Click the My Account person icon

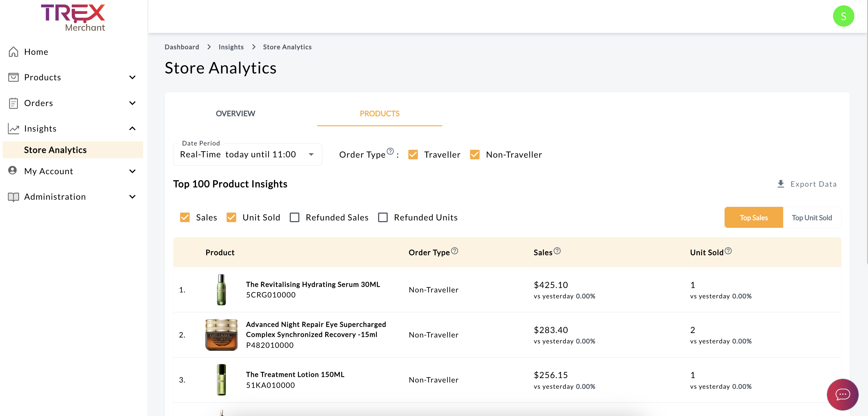pos(12,170)
